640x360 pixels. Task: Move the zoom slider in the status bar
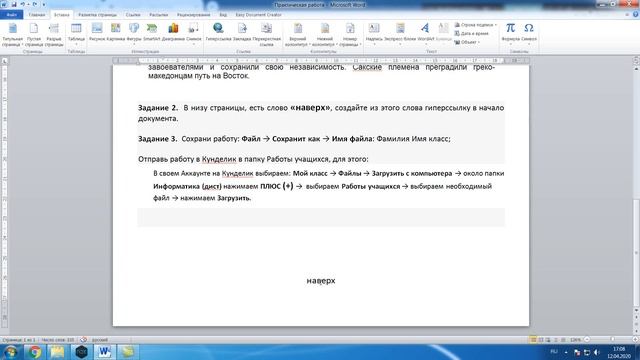[612, 340]
